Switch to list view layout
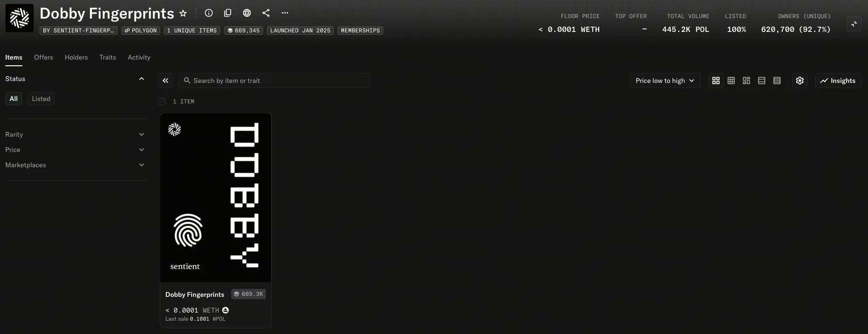The height and width of the screenshot is (334, 868). 762,81
